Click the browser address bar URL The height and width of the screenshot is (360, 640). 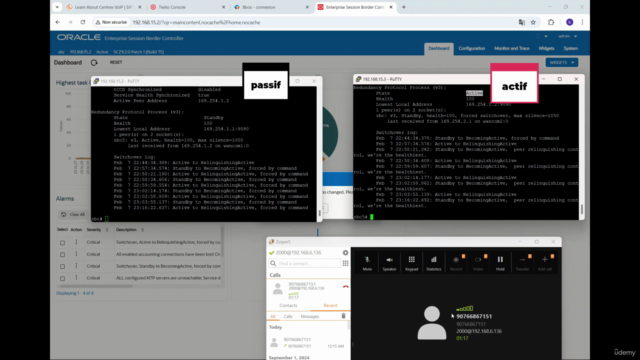(196, 22)
